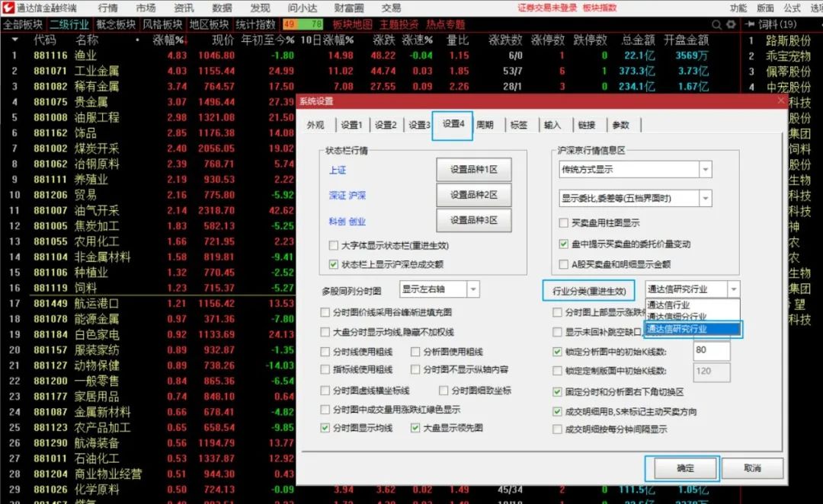Select the 881204 商业物业经营 row

coord(148,474)
